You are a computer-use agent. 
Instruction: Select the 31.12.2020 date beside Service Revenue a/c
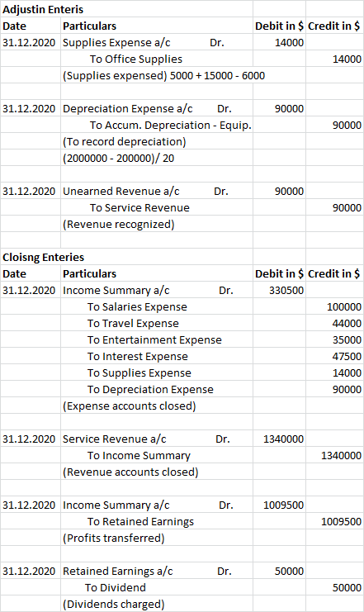point(30,439)
